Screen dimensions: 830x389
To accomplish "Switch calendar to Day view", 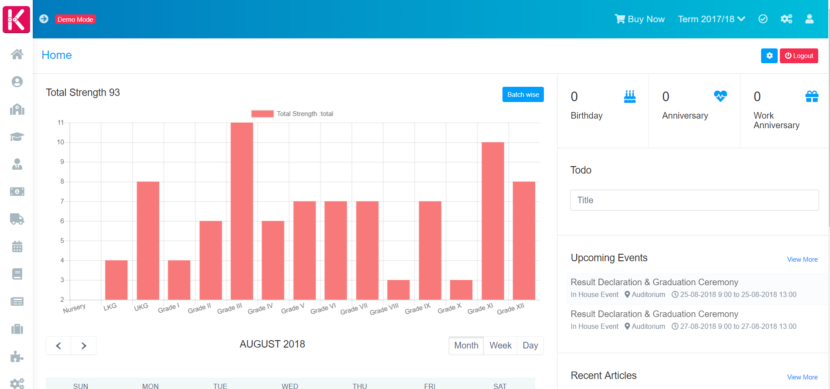I will (530, 346).
